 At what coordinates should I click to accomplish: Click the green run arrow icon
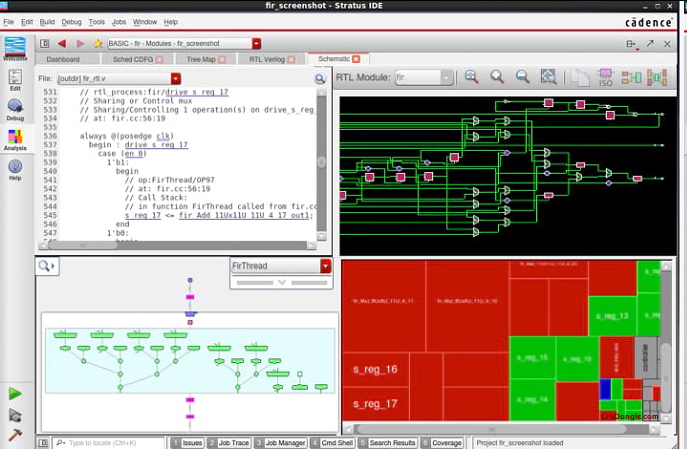tap(15, 394)
